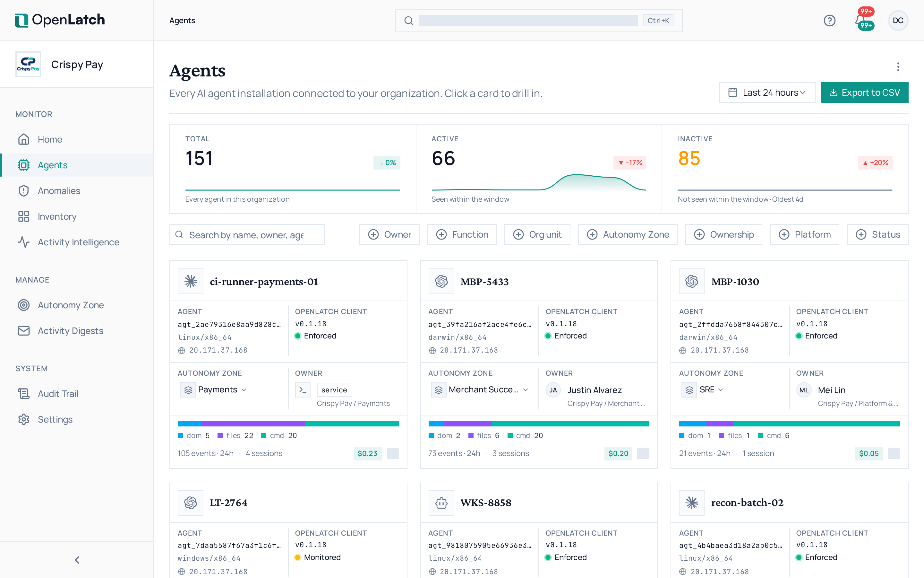Add an Autonomy Zone filter

point(627,234)
